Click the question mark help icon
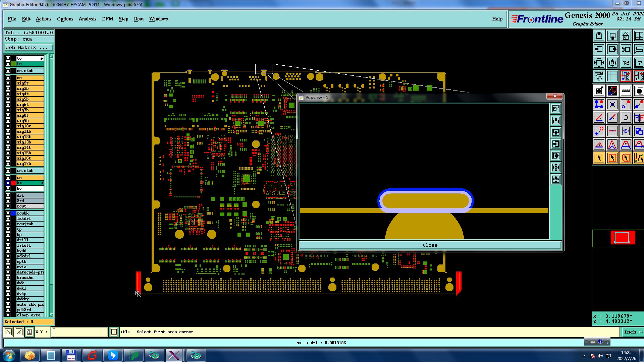The image size is (644, 362). coord(639,63)
